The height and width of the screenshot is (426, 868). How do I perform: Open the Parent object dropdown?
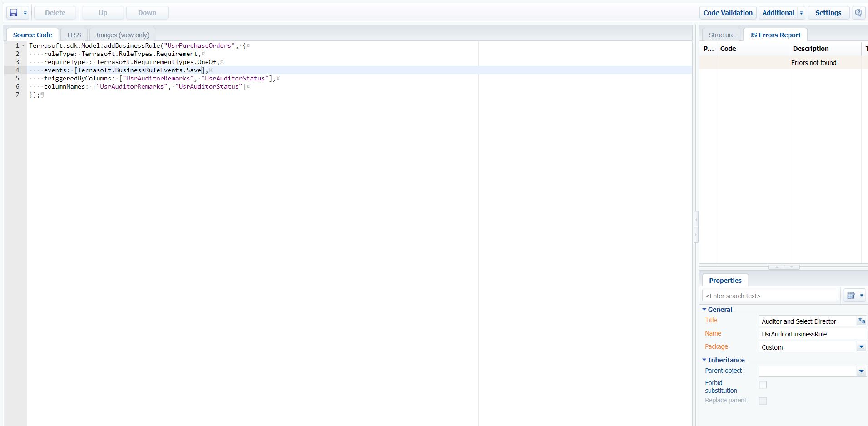tap(861, 371)
